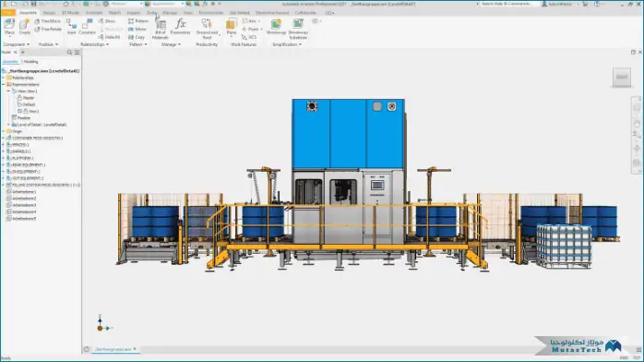The height and width of the screenshot is (362, 644).
Task: Add a new browser panel with plus
Action: point(22,53)
